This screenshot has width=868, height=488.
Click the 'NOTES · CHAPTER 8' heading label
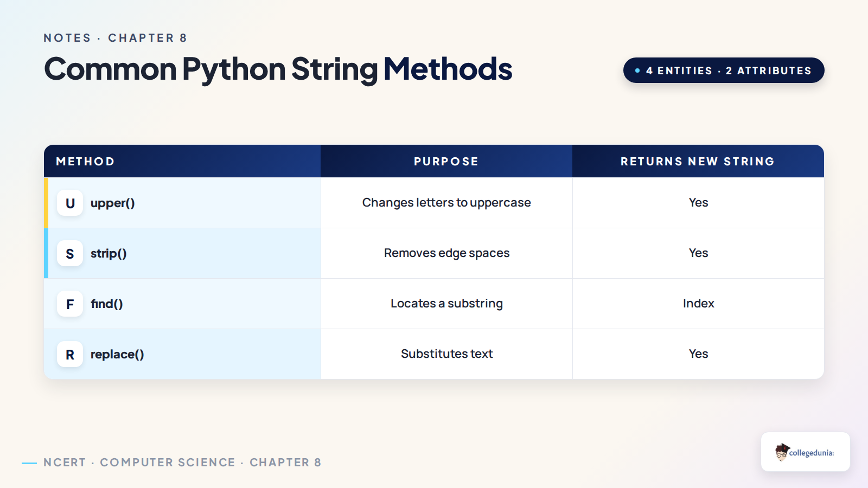(x=116, y=38)
